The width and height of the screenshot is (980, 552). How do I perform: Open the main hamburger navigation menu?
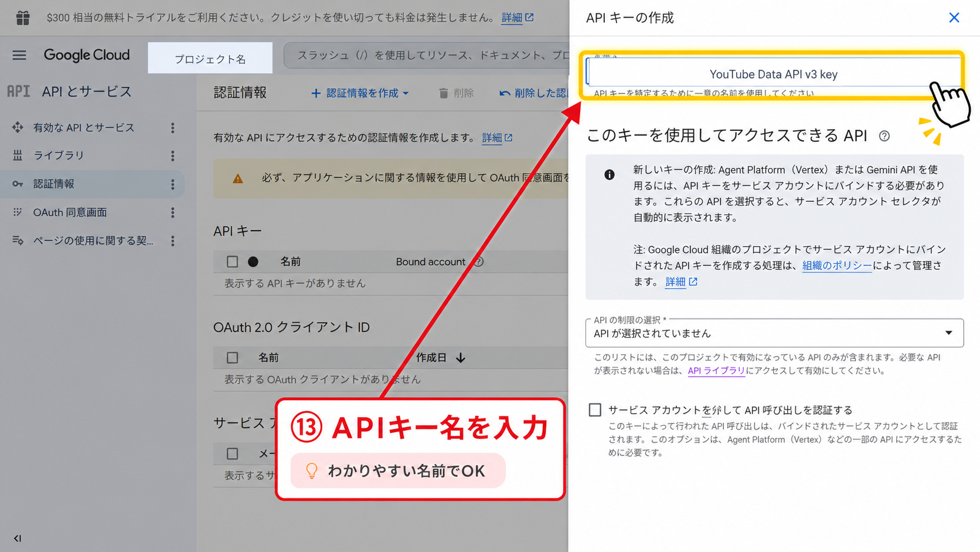(19, 55)
